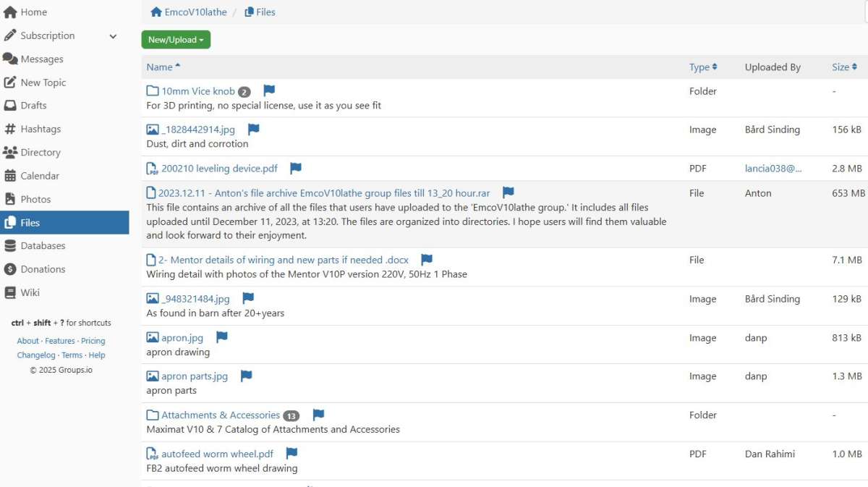Open the Terms footer link
868x487 pixels.
coord(72,355)
